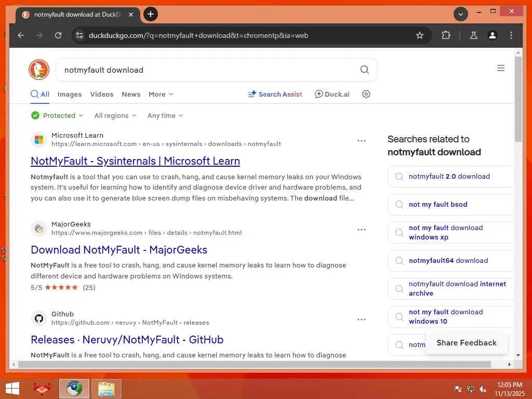Image resolution: width=532 pixels, height=399 pixels.
Task: Open more options for Microsoft Learn result
Action: pyautogui.click(x=362, y=140)
